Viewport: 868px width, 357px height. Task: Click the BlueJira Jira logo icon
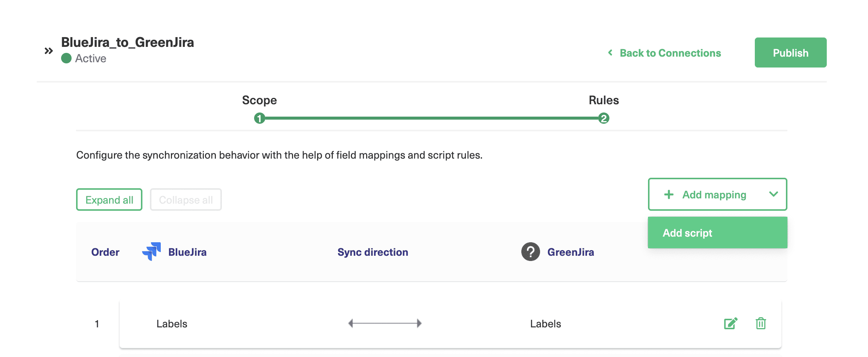151,252
